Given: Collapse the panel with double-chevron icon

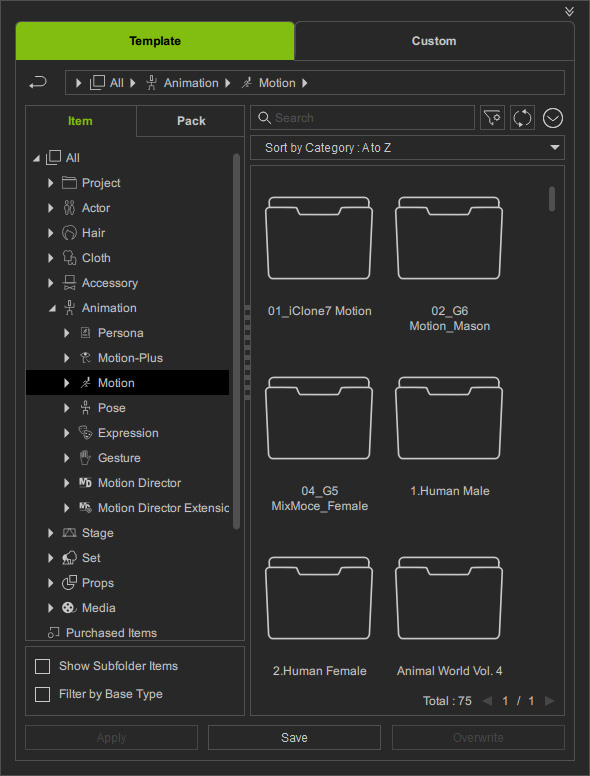Looking at the screenshot, I should (x=569, y=11).
